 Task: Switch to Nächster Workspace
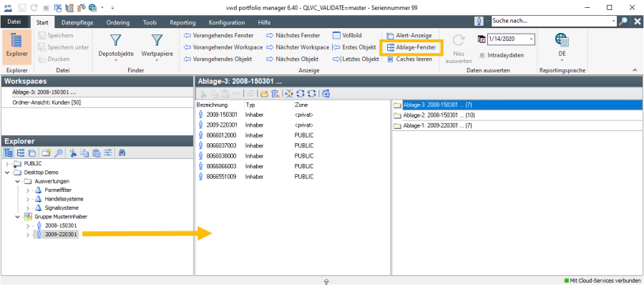click(298, 47)
